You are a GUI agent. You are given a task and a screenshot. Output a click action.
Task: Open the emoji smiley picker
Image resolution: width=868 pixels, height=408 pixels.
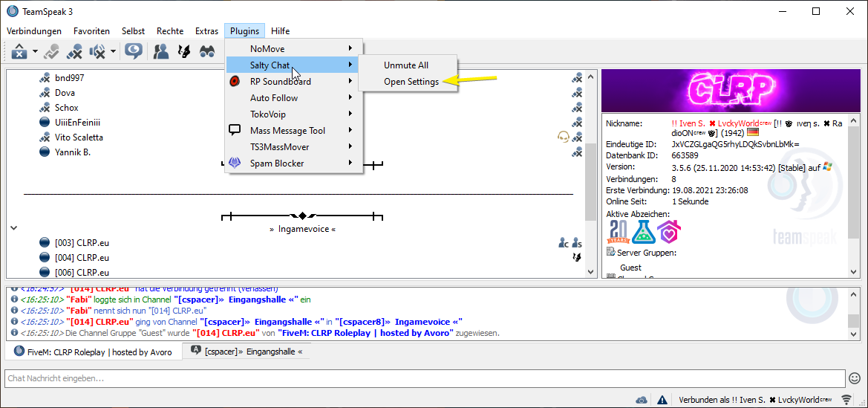coord(854,378)
